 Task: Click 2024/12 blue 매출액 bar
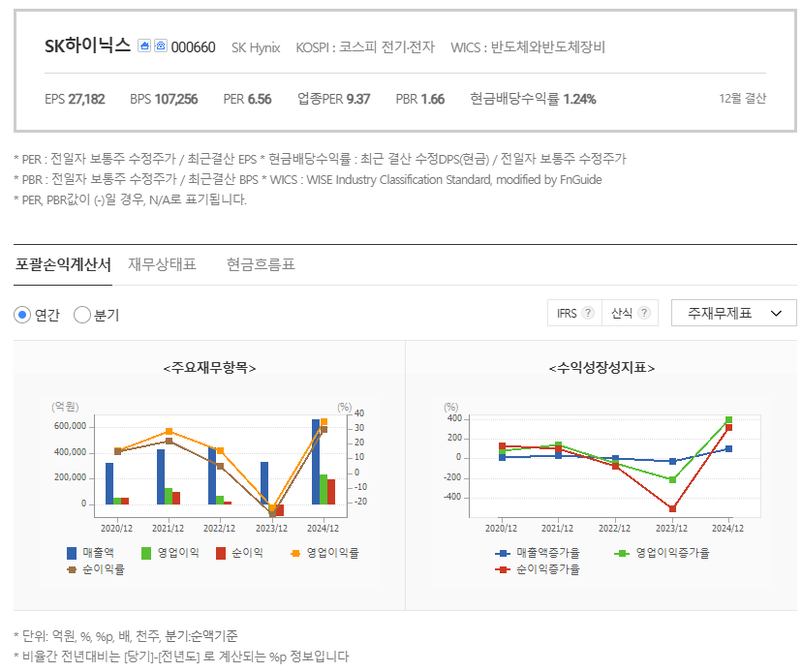(316, 462)
